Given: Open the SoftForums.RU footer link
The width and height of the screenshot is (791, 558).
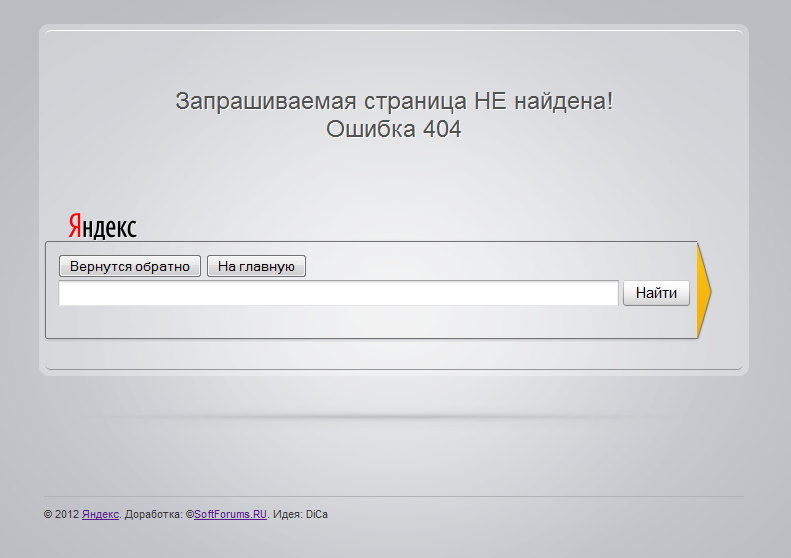Looking at the screenshot, I should [230, 514].
